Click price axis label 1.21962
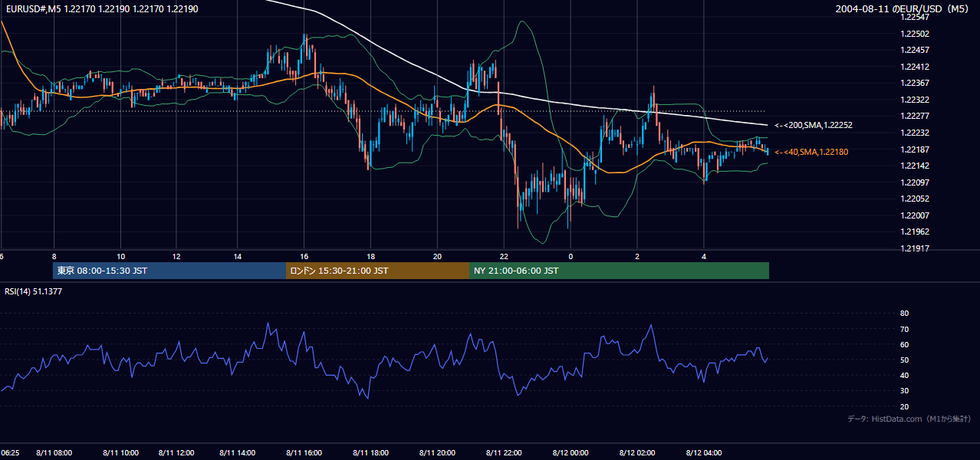Screen dimensions: 980x460 (915, 232)
